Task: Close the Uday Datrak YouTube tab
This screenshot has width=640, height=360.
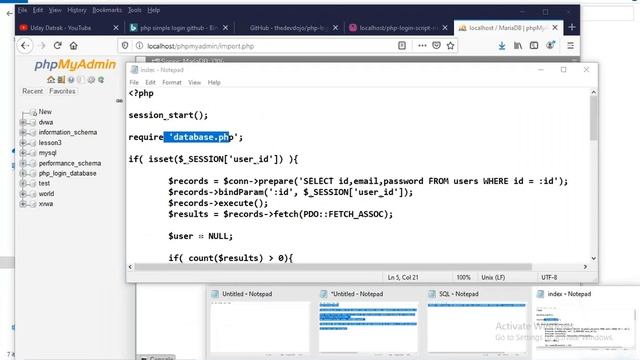Action: (x=116, y=28)
